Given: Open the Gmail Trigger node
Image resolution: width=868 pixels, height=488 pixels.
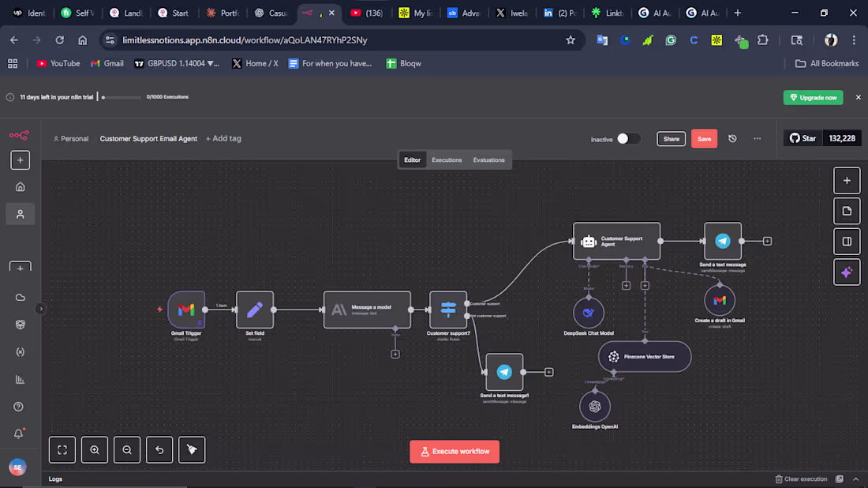Looking at the screenshot, I should point(186,310).
